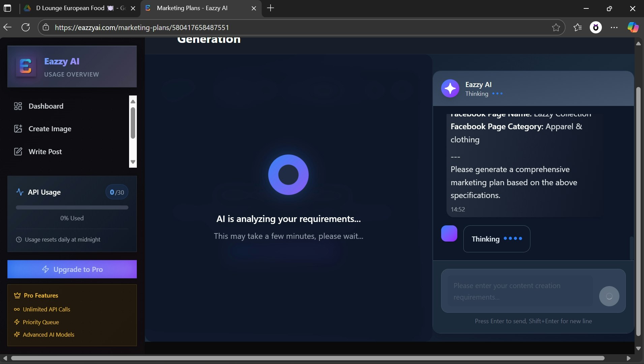
Task: Click the Dashboard grid icon
Action: tap(18, 106)
